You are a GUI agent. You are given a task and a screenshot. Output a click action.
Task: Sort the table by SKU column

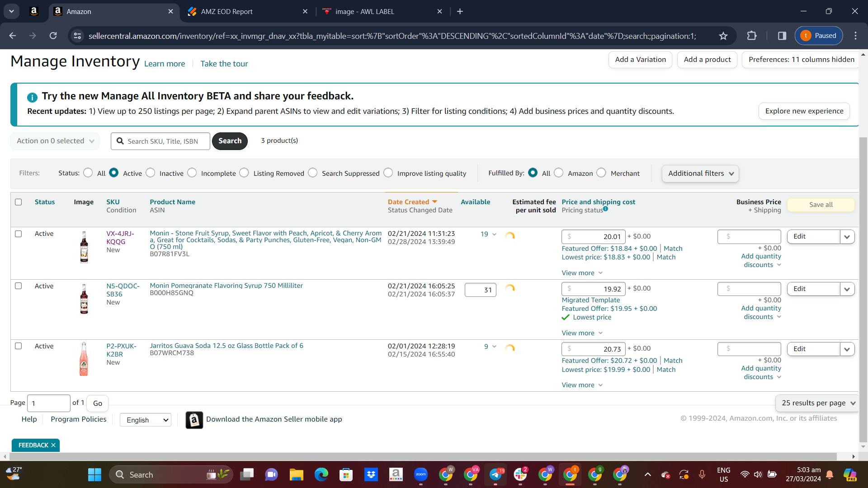coord(113,202)
